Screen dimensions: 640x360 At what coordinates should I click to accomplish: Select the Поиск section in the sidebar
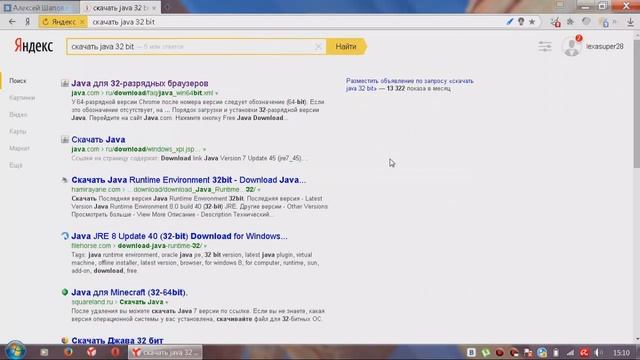[18, 81]
